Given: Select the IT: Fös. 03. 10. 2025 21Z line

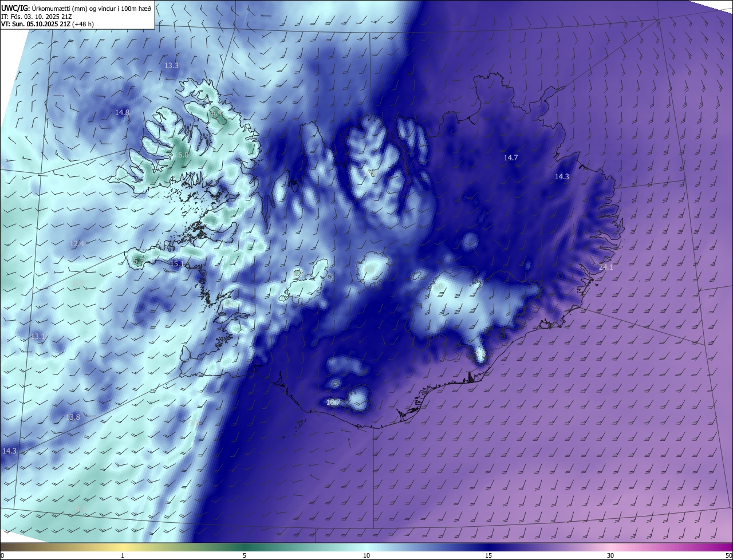Looking at the screenshot, I should [36, 17].
